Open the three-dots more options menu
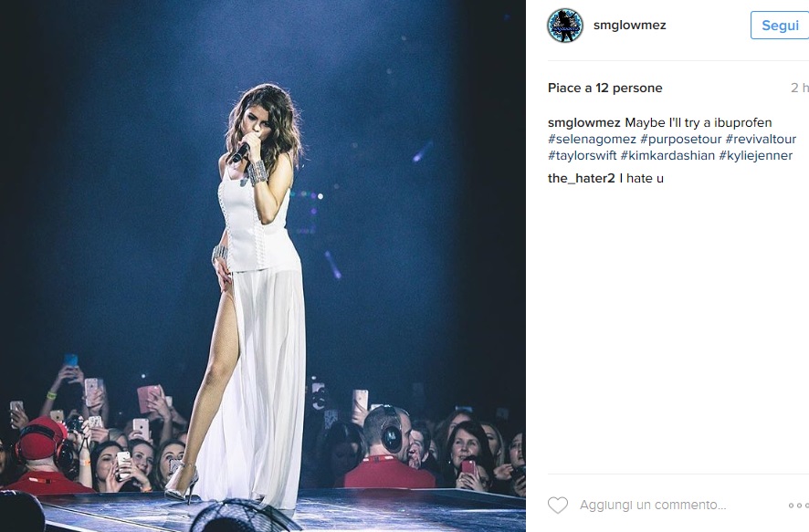 tap(799, 506)
